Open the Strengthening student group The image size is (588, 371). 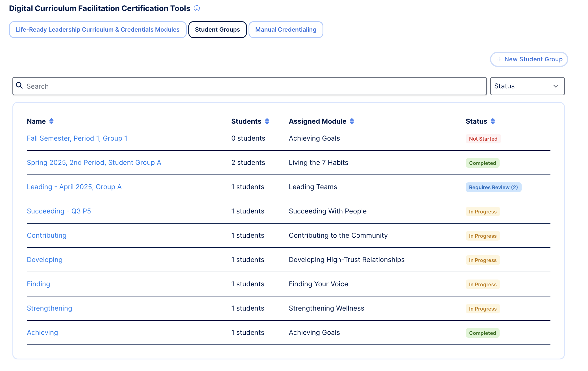tap(49, 308)
